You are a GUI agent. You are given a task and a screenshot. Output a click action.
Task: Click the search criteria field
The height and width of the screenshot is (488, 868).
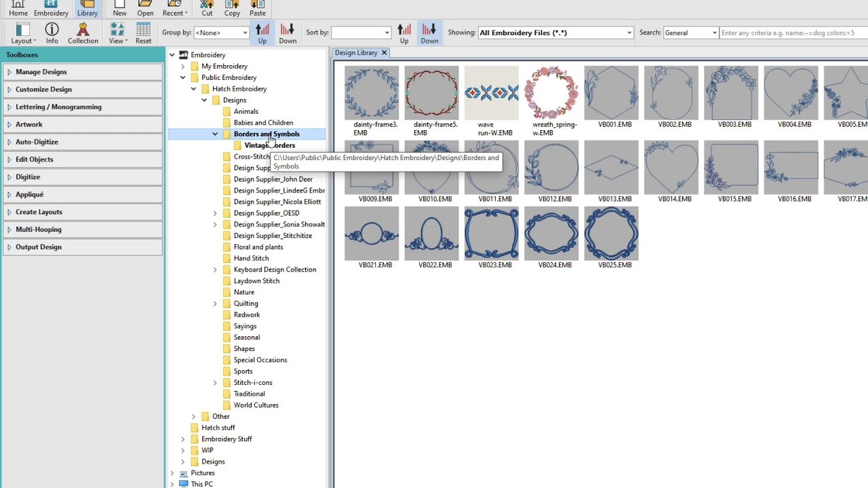tap(793, 33)
